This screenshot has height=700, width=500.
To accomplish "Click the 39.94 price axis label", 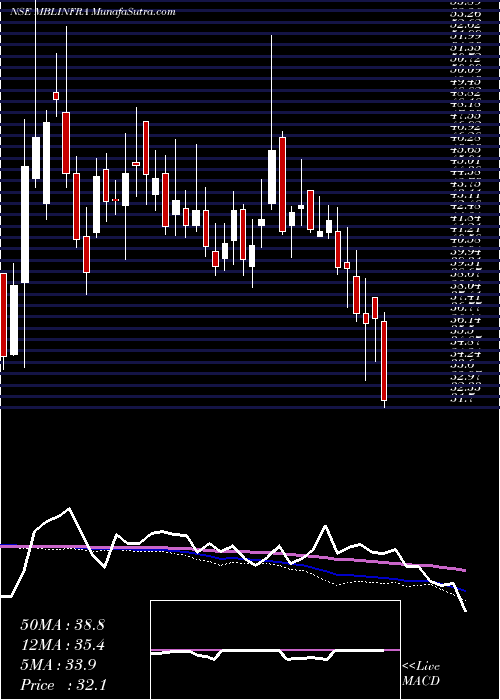I will pyautogui.click(x=467, y=252).
